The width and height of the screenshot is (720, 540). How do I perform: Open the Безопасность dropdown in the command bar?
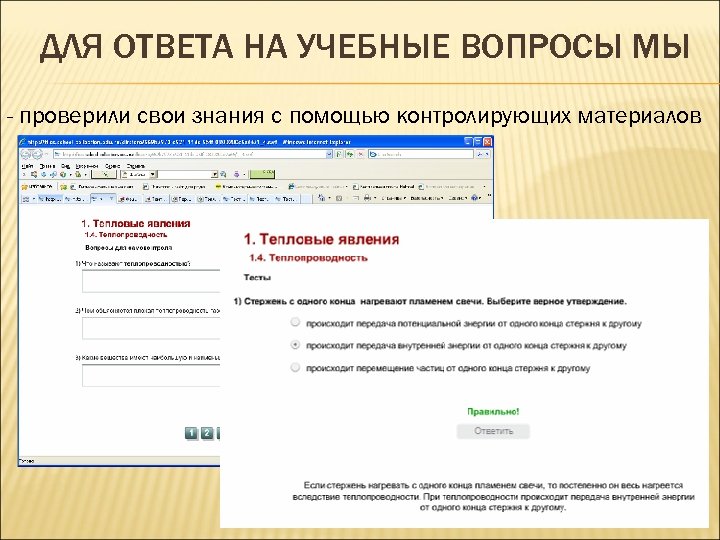point(427,198)
